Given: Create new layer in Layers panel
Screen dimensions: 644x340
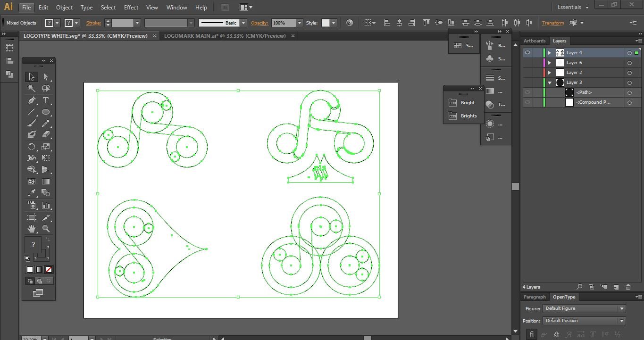Looking at the screenshot, I should pyautogui.click(x=616, y=287).
